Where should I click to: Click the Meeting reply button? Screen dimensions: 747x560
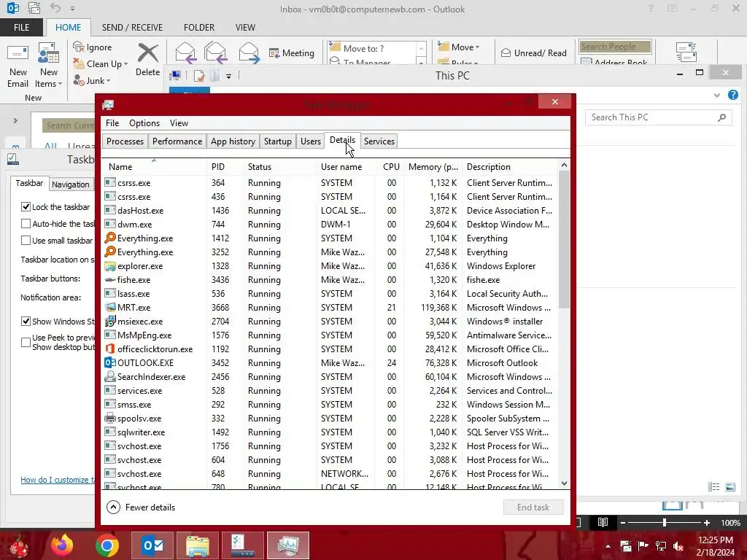tap(292, 52)
